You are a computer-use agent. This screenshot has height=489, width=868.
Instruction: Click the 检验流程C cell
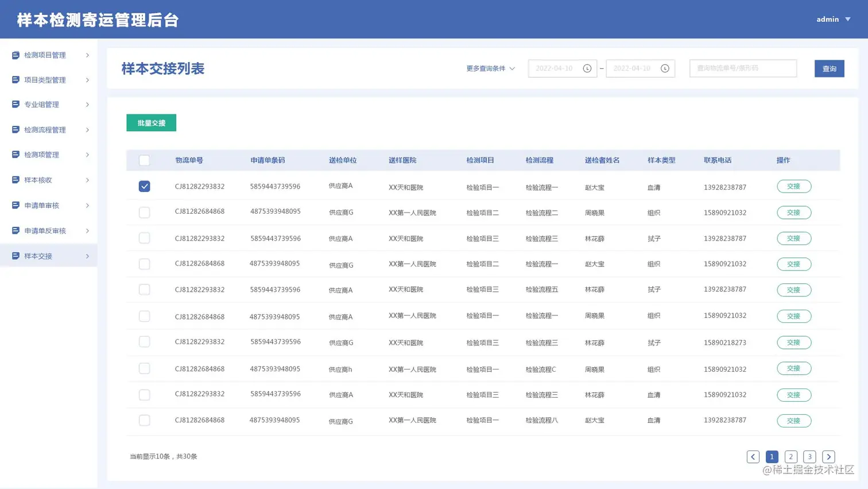tap(541, 369)
